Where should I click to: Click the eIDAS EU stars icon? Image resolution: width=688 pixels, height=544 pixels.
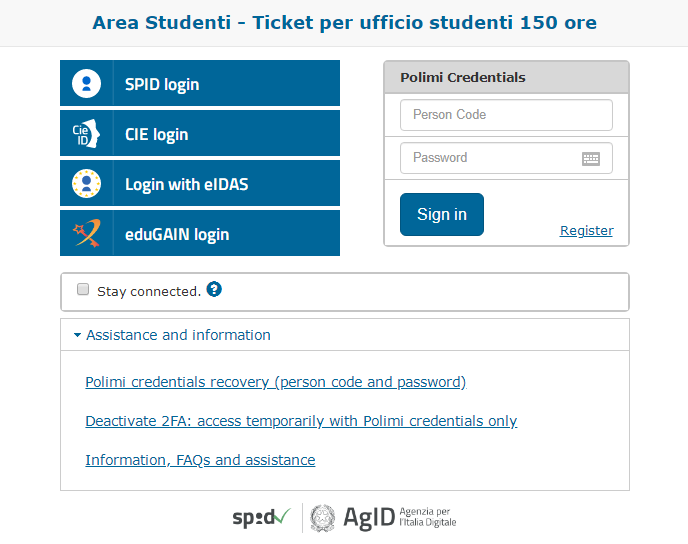click(x=86, y=183)
